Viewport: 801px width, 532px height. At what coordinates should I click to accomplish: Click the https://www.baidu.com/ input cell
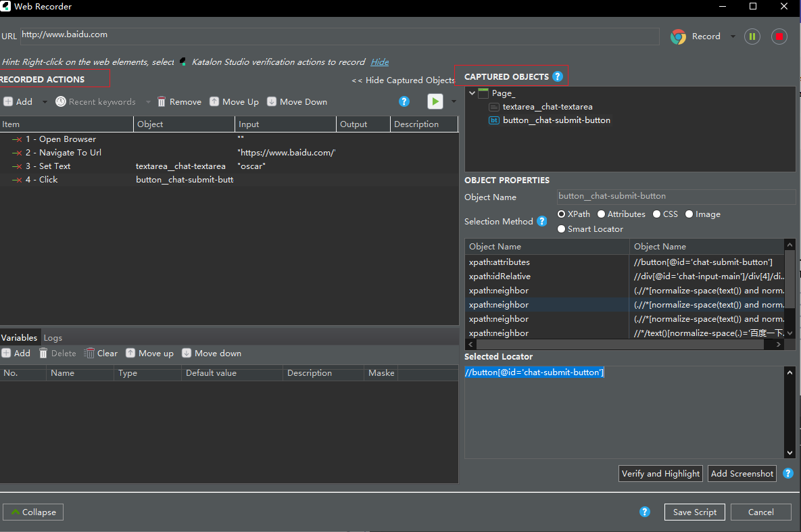click(285, 153)
